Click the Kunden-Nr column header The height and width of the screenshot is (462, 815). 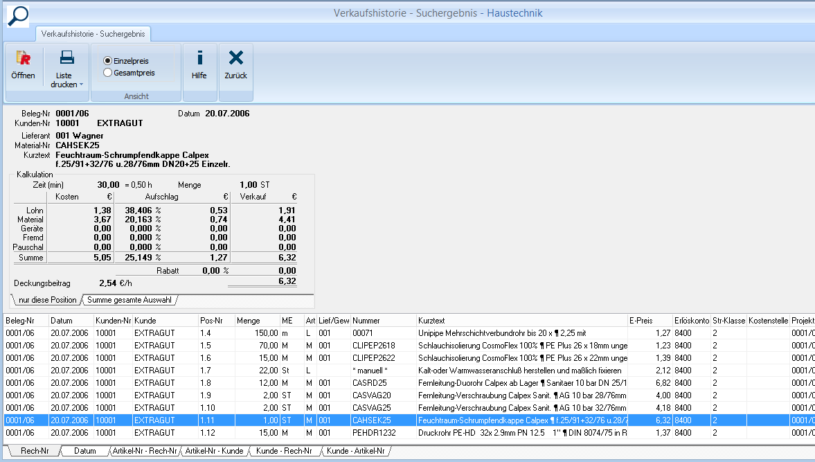113,321
